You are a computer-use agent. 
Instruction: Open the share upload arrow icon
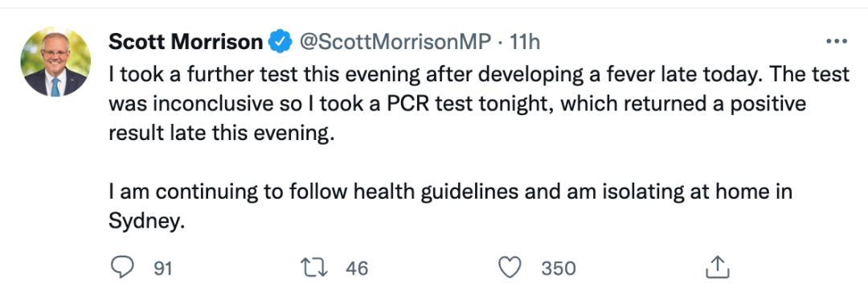(x=718, y=267)
